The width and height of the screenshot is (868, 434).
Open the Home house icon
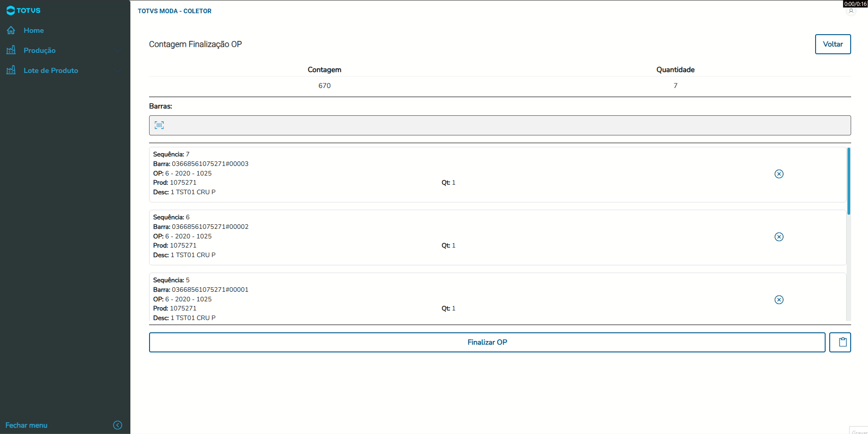[x=11, y=31]
